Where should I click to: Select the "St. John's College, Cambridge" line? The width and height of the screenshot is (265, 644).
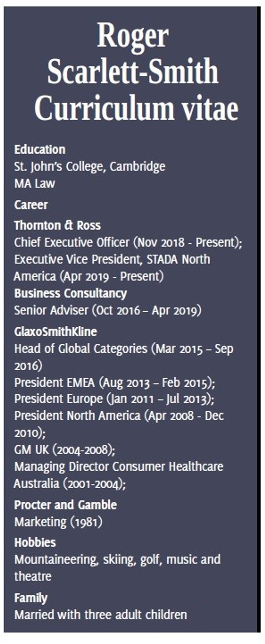click(90, 166)
